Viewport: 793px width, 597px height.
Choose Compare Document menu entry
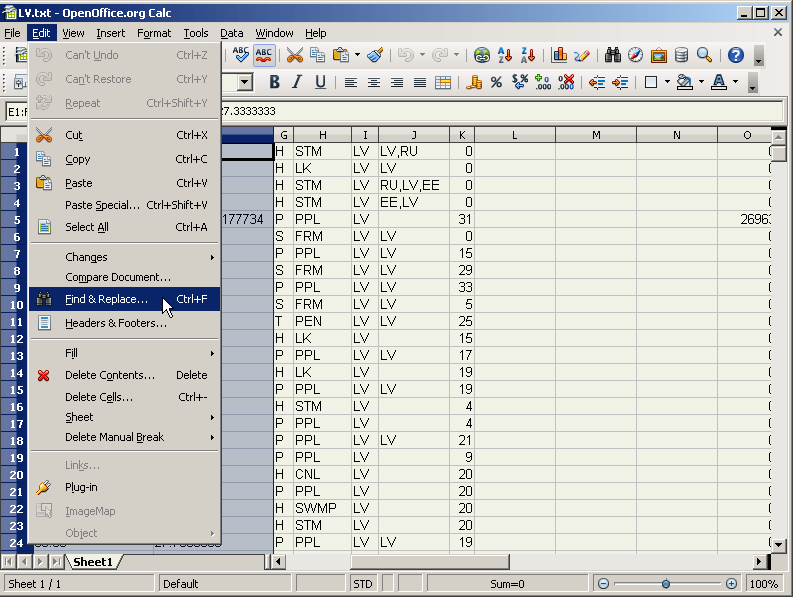[125, 277]
